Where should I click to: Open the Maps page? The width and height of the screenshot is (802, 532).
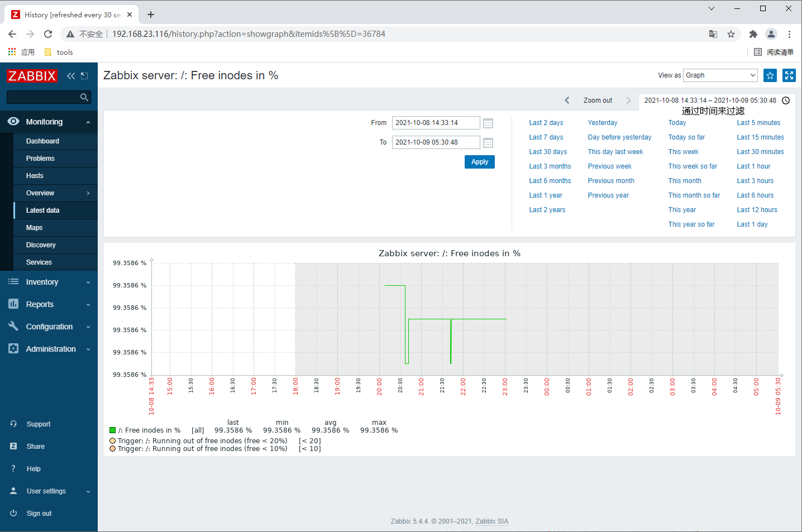[x=34, y=228]
